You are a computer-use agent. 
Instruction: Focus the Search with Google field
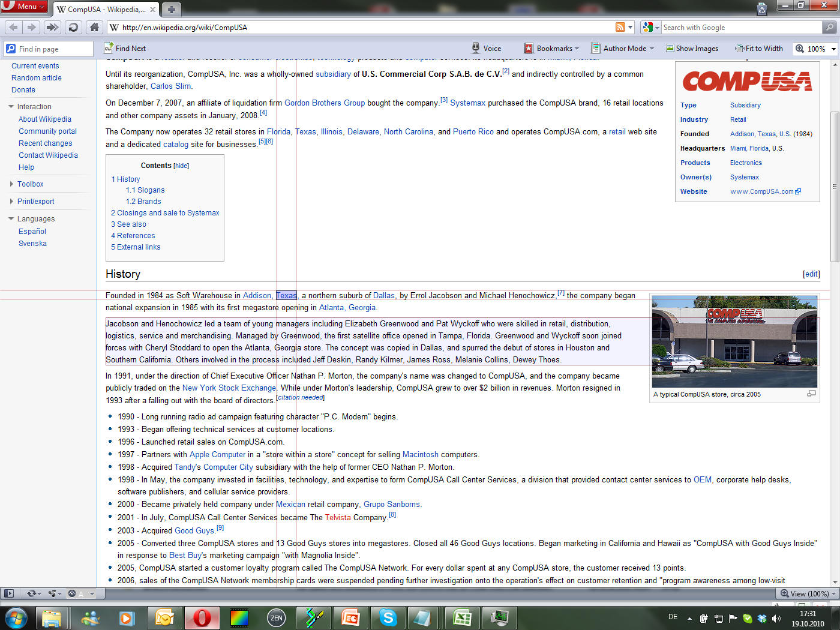pos(742,28)
